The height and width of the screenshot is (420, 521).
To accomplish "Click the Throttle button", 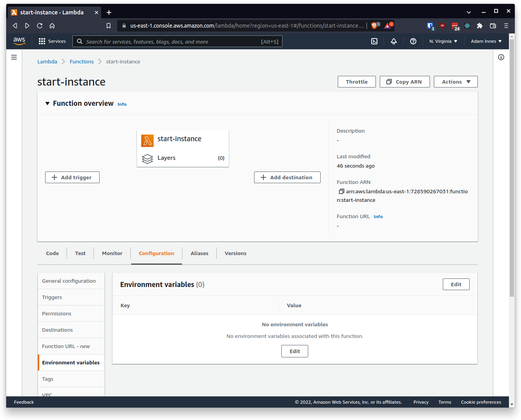I will 357,82.
